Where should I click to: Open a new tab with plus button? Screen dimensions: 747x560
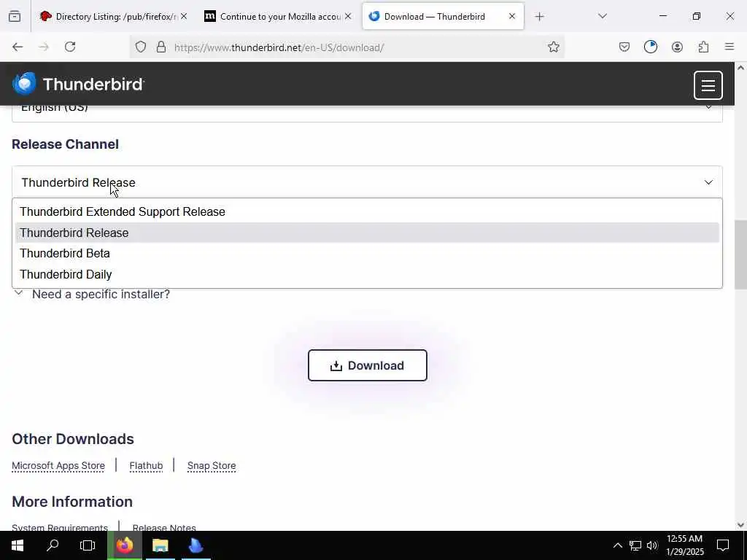tap(539, 17)
